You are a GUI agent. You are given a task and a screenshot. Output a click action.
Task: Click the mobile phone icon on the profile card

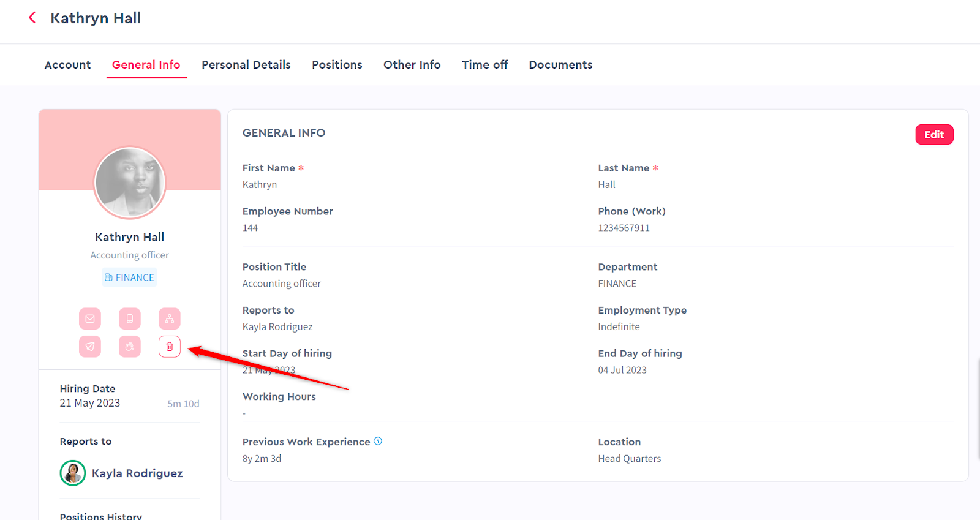(x=130, y=318)
